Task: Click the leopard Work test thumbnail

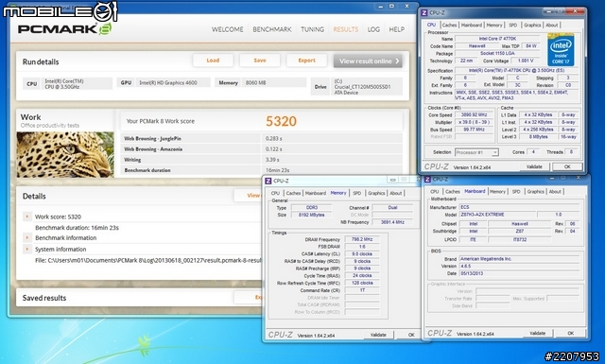Action: click(65, 155)
